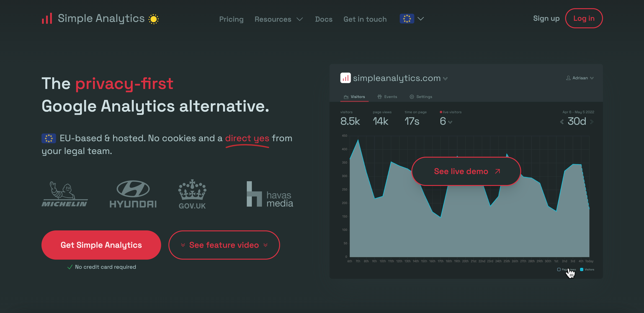This screenshot has height=313, width=644.
Task: Uncheck the Visitors chart checkbox
Action: (582, 269)
